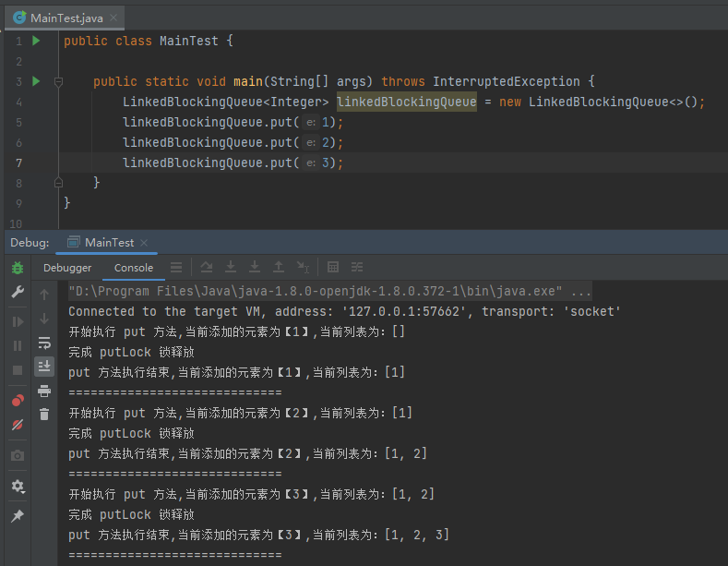
Task: Click console Down the stack trace arrow
Action: tap(44, 319)
